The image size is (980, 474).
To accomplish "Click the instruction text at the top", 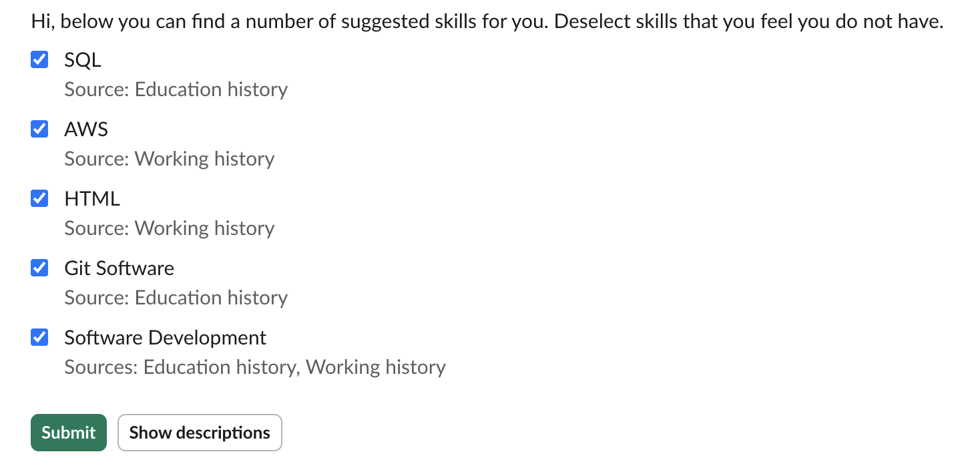I will (487, 21).
